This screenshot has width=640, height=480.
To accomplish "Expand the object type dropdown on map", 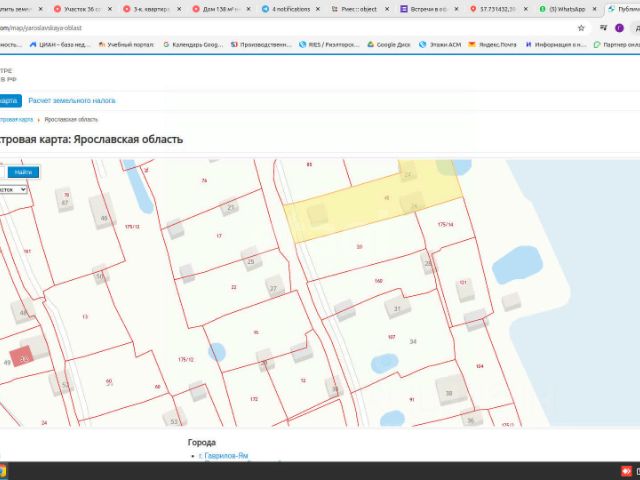I will coord(12,189).
